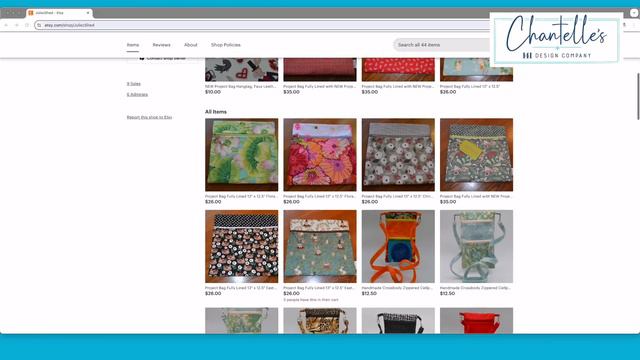
Task: Click $12.50 under the light blue crossbody
Action: [447, 293]
